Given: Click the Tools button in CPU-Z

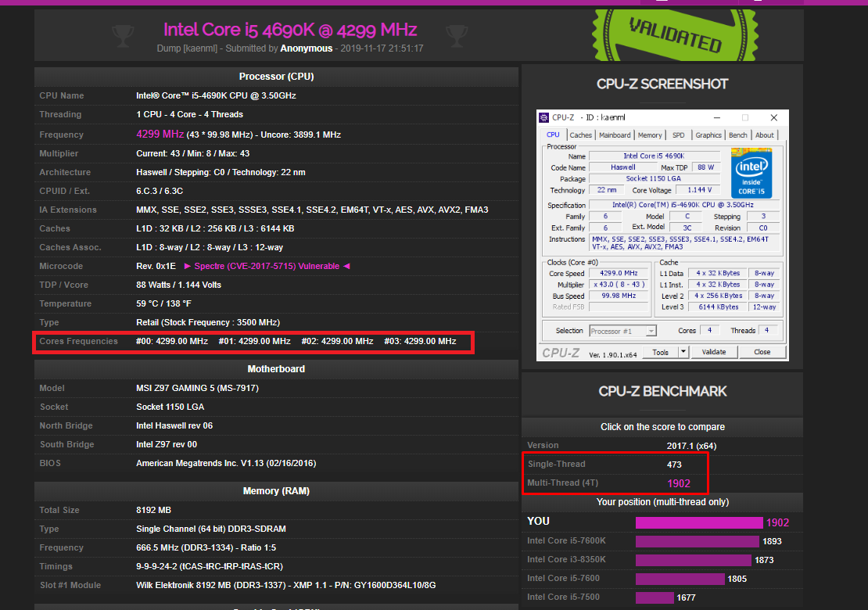Looking at the screenshot, I should tap(661, 352).
